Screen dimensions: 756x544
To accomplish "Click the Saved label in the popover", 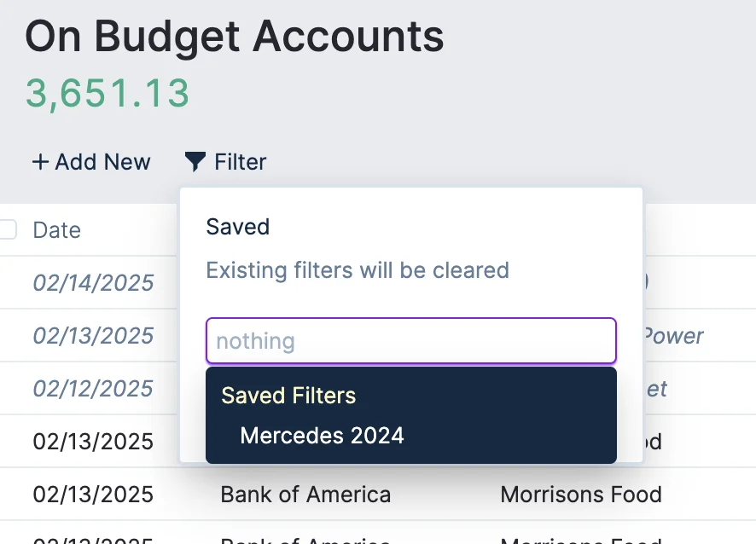I will coord(238,227).
